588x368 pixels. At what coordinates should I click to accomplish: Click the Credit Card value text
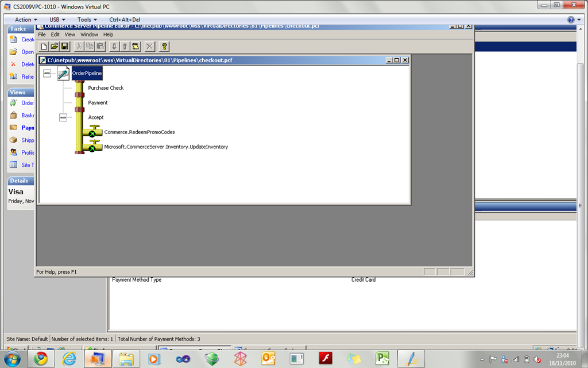(x=363, y=280)
